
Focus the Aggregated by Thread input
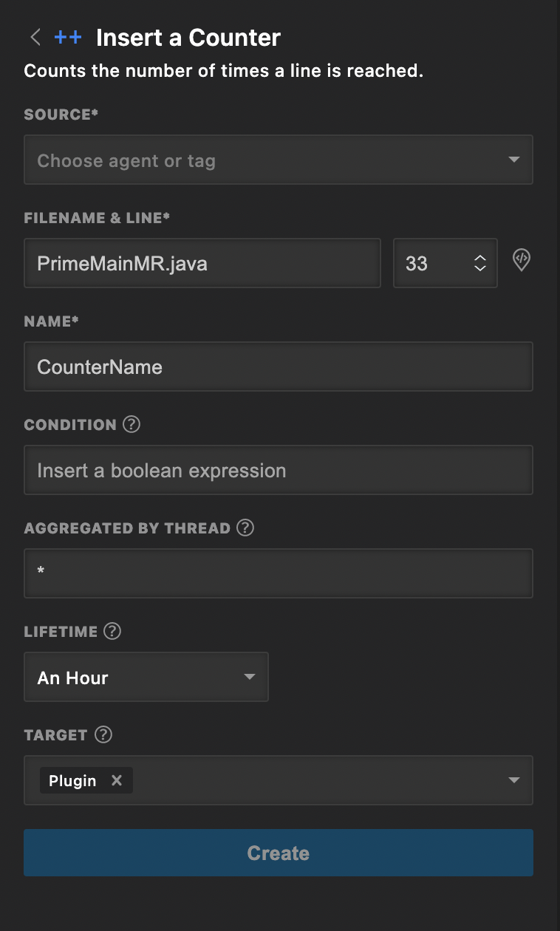pos(278,573)
